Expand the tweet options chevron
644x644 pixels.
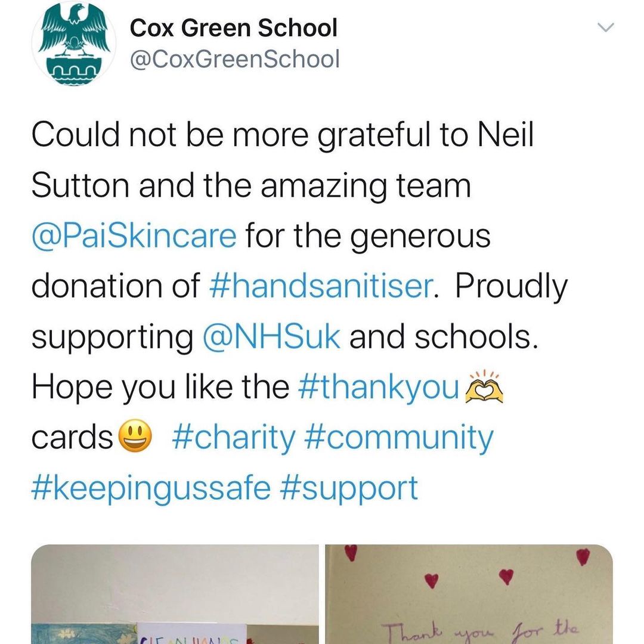pos(605,27)
